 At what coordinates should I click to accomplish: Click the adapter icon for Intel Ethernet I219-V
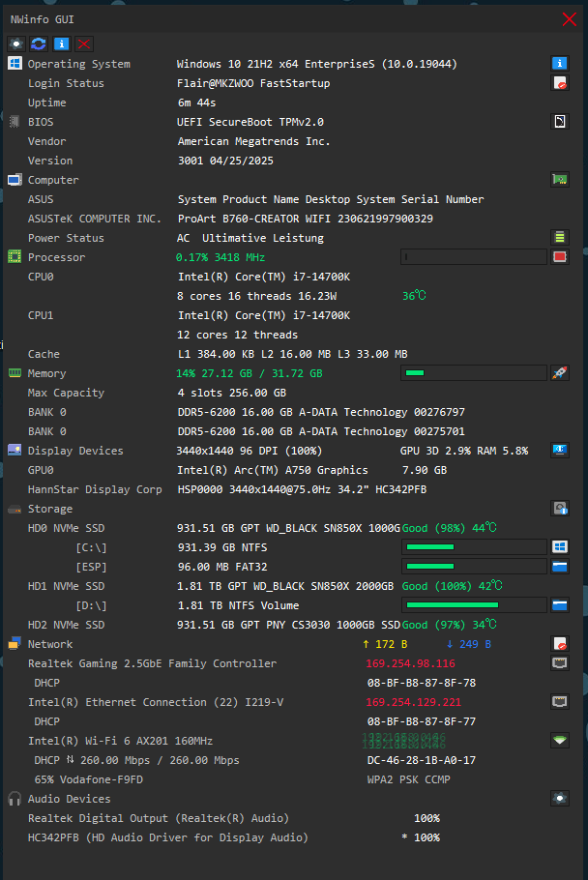click(559, 701)
